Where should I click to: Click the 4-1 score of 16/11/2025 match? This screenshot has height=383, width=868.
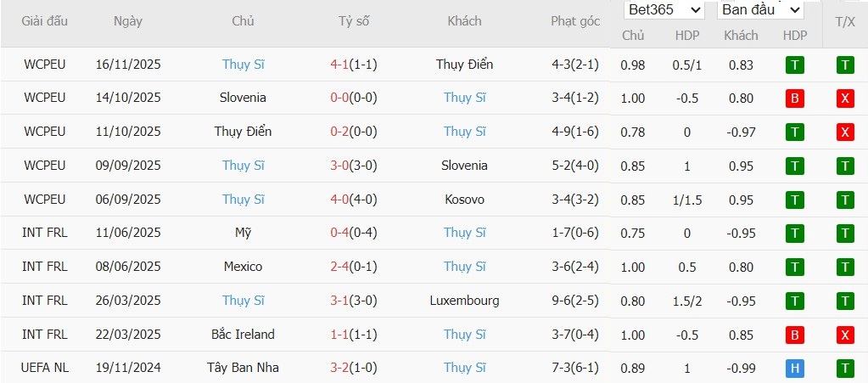pos(340,65)
